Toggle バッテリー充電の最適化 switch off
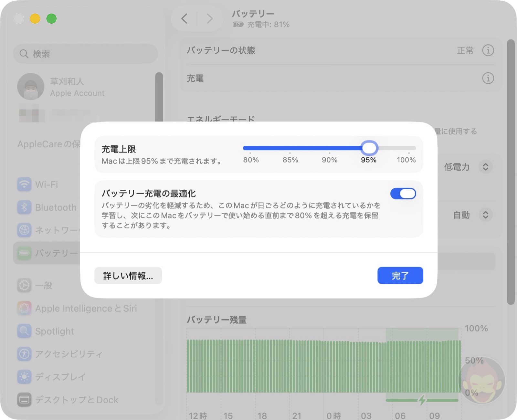The height and width of the screenshot is (420, 517). pos(403,194)
